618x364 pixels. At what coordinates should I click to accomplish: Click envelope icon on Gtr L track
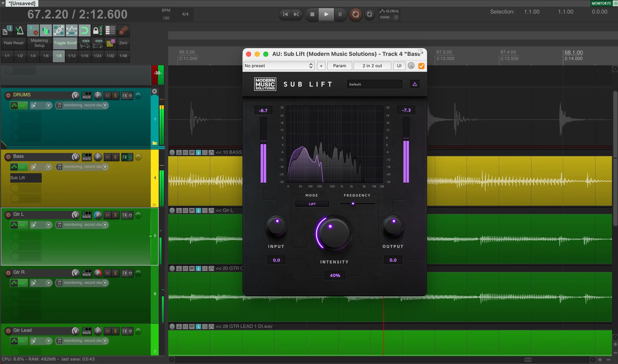[14, 225]
